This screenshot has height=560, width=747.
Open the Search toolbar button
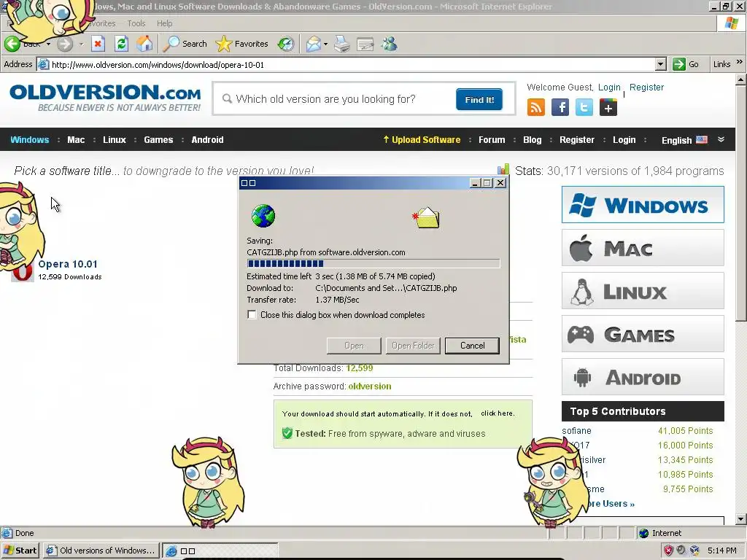[185, 44]
